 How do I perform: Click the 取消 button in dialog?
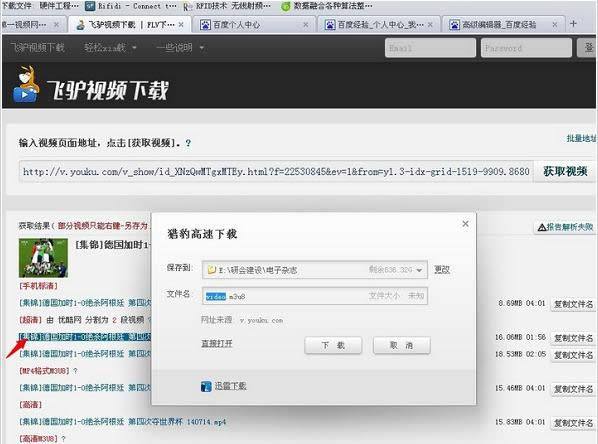pos(402,345)
